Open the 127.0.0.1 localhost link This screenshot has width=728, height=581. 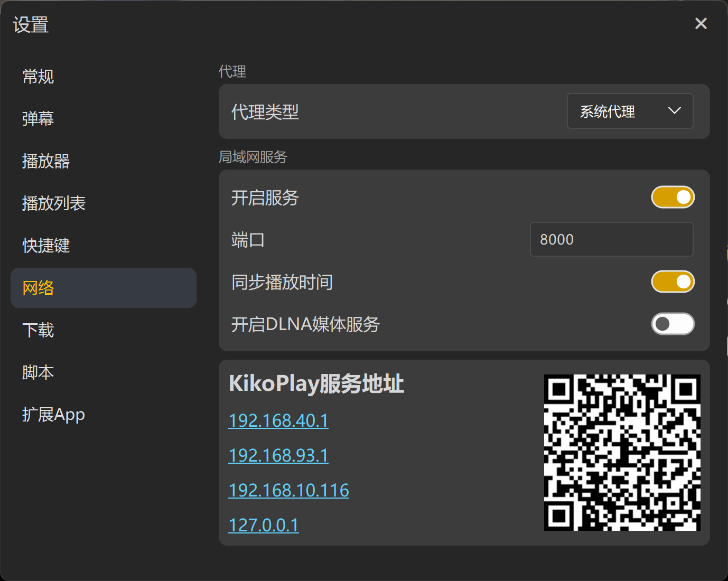point(264,526)
